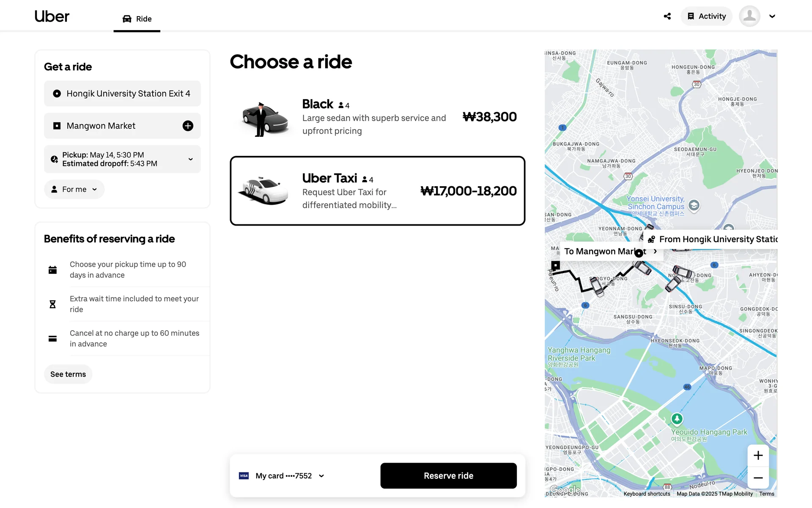Image resolution: width=812 pixels, height=508 pixels.
Task: Open the Activity menu
Action: (706, 16)
